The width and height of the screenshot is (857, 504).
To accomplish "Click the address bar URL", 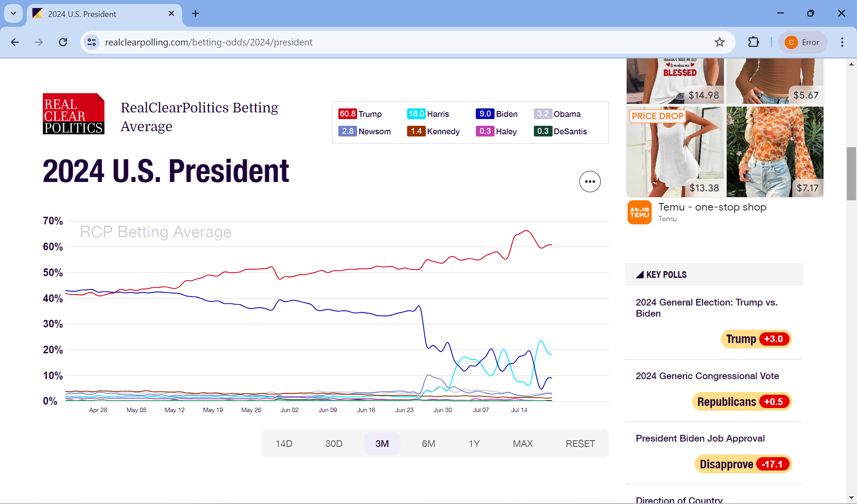I will coord(208,42).
